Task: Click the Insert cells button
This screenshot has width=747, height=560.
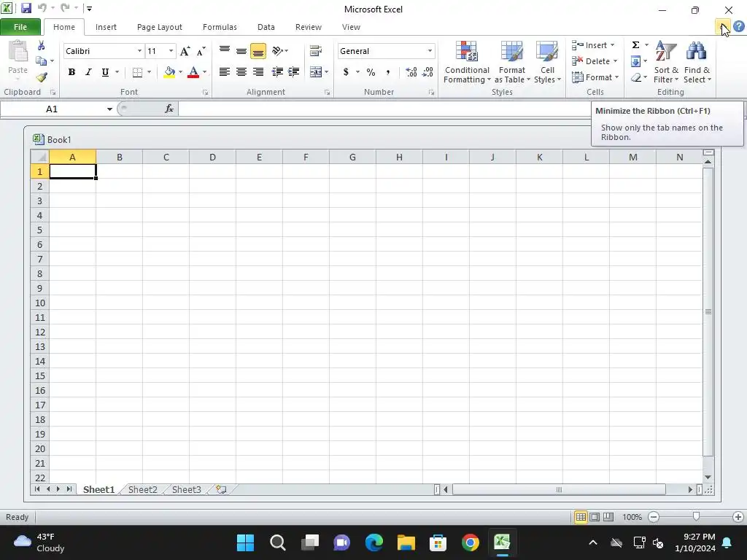Action: [593, 45]
